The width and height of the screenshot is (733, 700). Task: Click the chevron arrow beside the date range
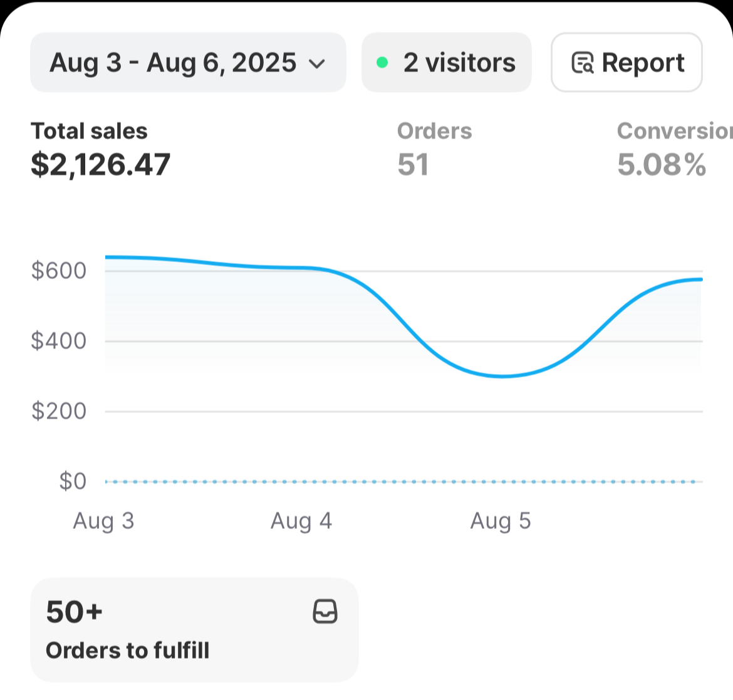click(x=318, y=63)
